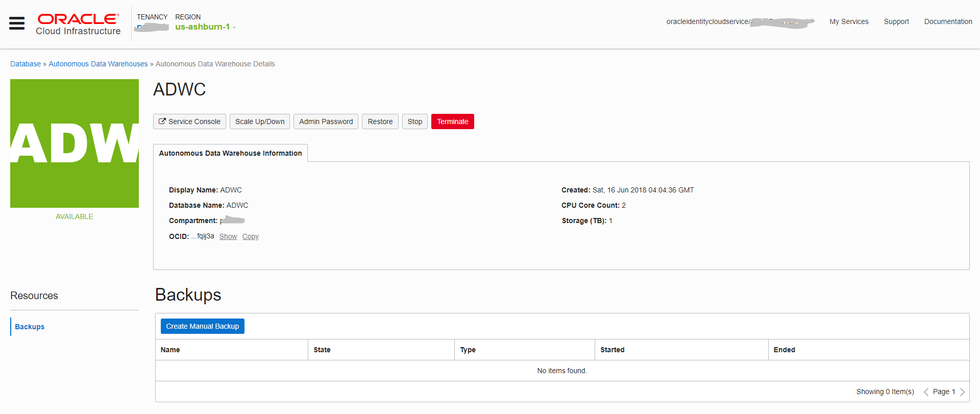Expand the us-ashburn-1 region dropdown
This screenshot has width=980, height=414.
206,27
